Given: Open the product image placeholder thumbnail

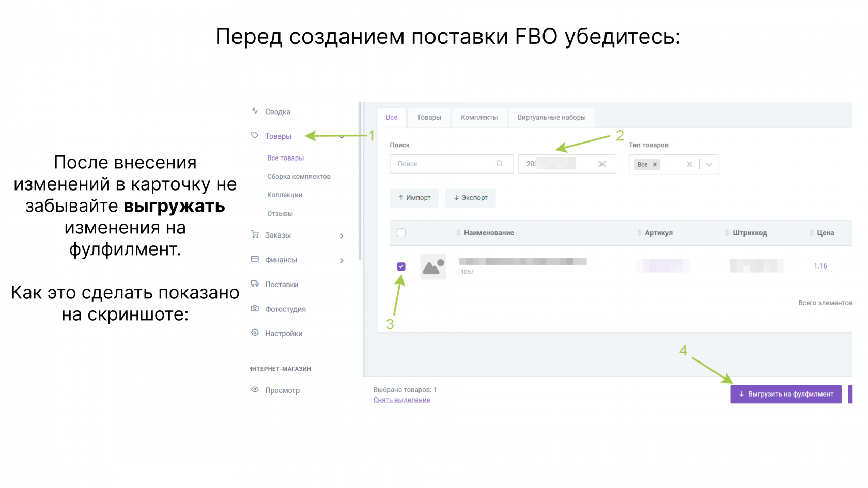Looking at the screenshot, I should tap(433, 266).
